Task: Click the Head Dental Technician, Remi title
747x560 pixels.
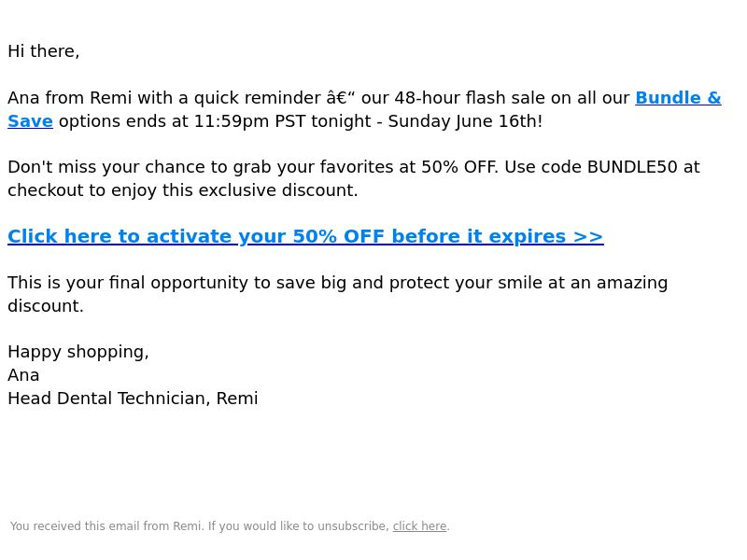Action: point(133,399)
